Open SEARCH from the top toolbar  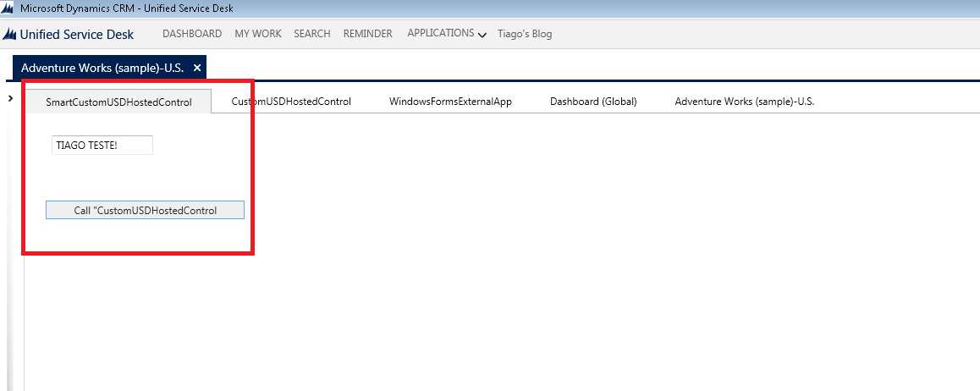311,34
